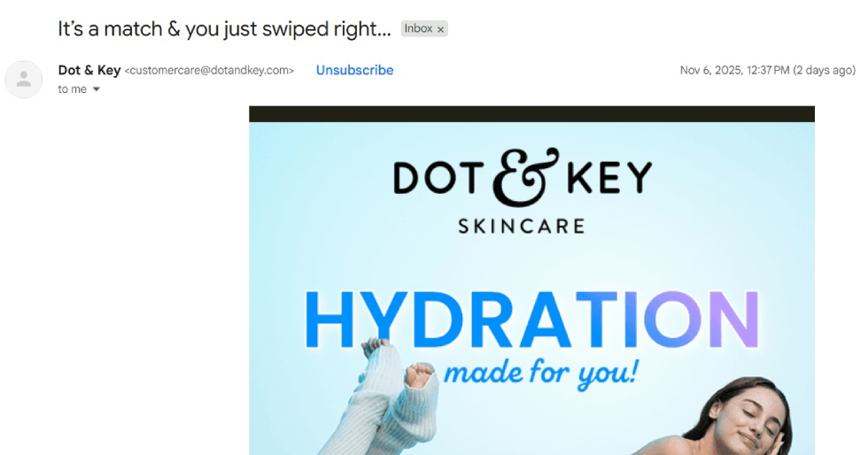Click the '(2 days ago)' relative date text
This screenshot has height=455, width=868.
pyautogui.click(x=825, y=70)
